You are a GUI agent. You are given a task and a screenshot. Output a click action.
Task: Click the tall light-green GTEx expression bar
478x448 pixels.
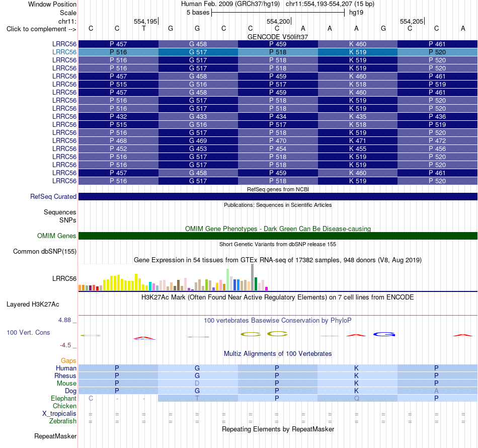[x=228, y=280]
